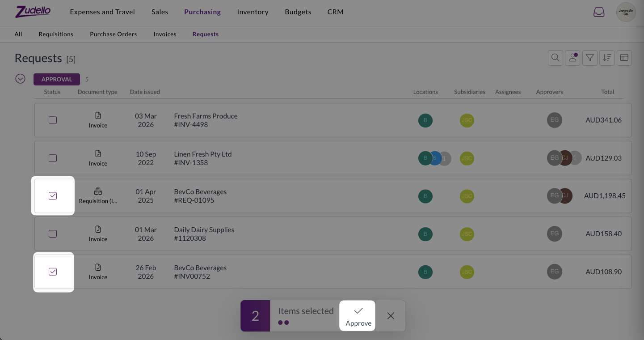Viewport: 644px width, 340px height.
Task: Open the inbox tray icon
Action: [x=599, y=12]
